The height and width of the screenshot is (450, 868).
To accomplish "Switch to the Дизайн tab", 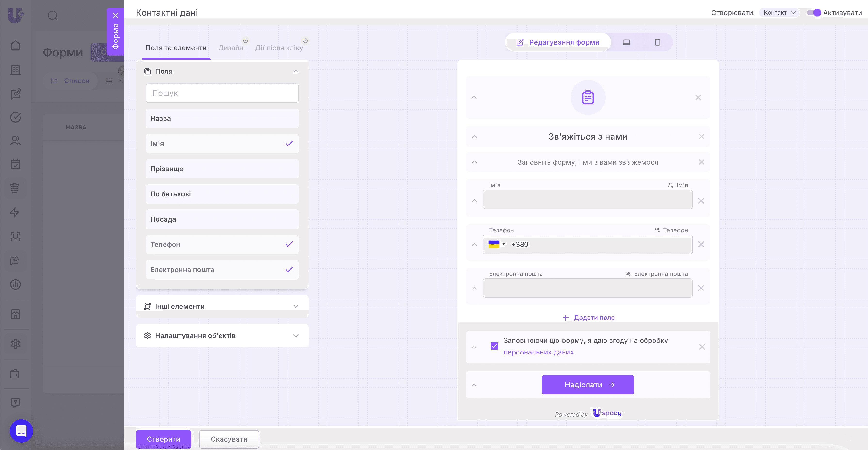I will (230, 48).
